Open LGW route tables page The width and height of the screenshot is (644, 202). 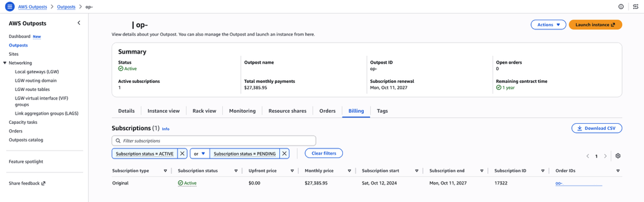32,89
